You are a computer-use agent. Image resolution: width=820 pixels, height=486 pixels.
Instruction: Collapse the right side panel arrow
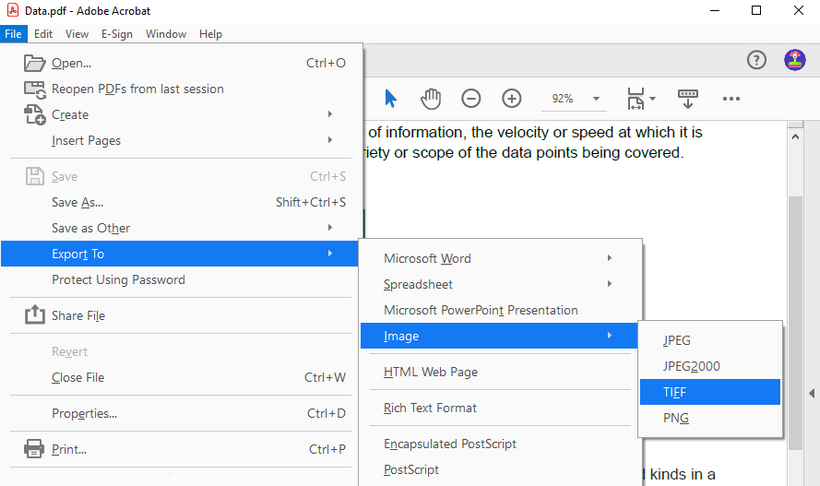tap(812, 393)
